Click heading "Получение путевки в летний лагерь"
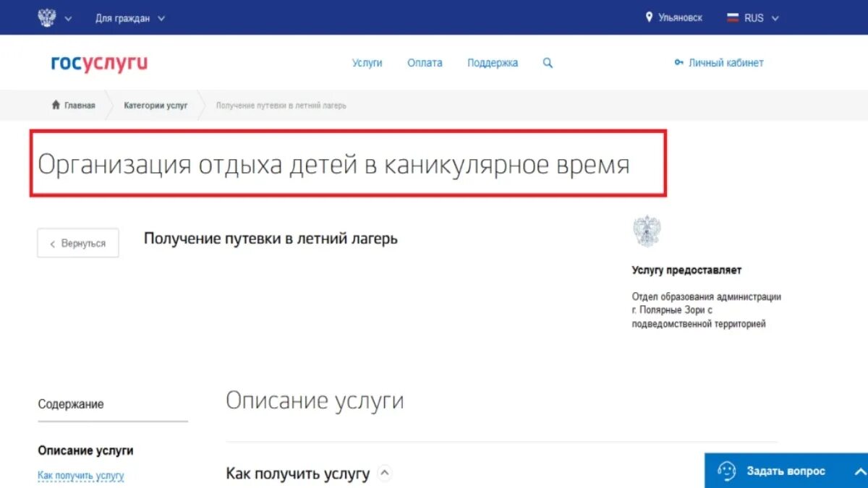This screenshot has width=868, height=488. (x=271, y=238)
